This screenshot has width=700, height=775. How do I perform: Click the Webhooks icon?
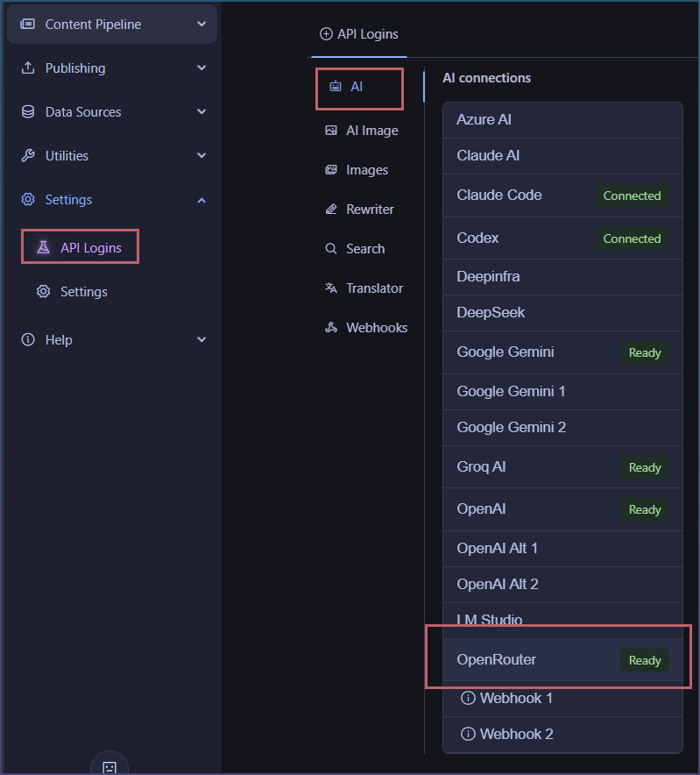(x=331, y=327)
